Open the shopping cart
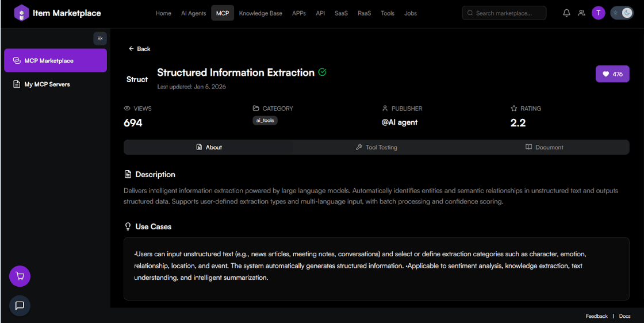 tap(20, 276)
